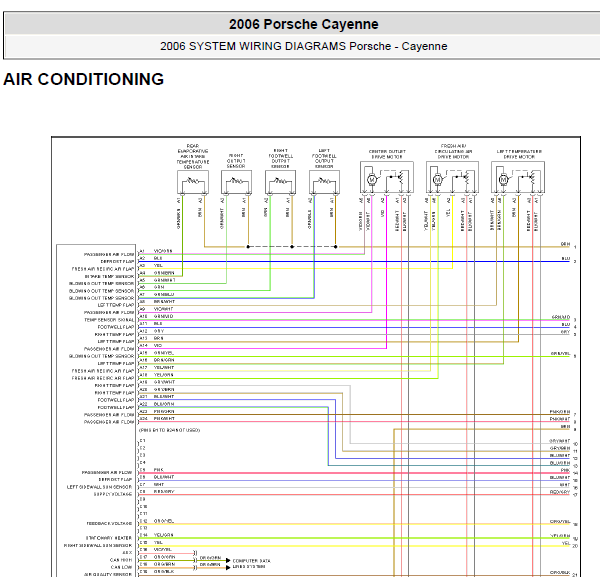Screen dimensions: 600x577
Task: Click '2006 SYSTEM WIRING DIAGRAMS Porsche - Cayenne' subtitle
Action: (x=303, y=46)
